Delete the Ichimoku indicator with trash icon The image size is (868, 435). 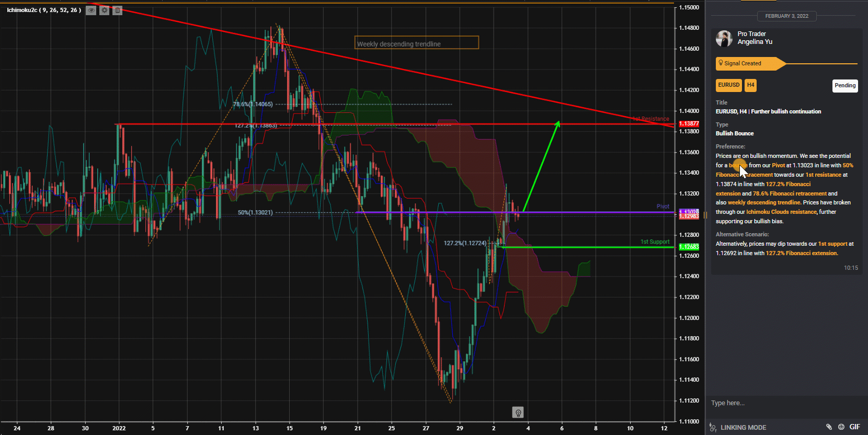click(x=118, y=10)
